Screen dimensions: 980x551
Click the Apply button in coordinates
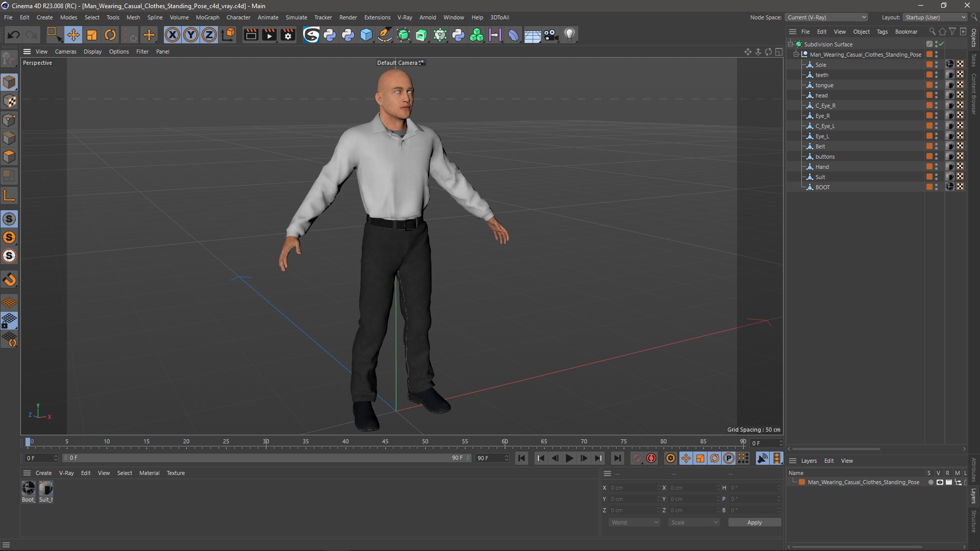[754, 522]
